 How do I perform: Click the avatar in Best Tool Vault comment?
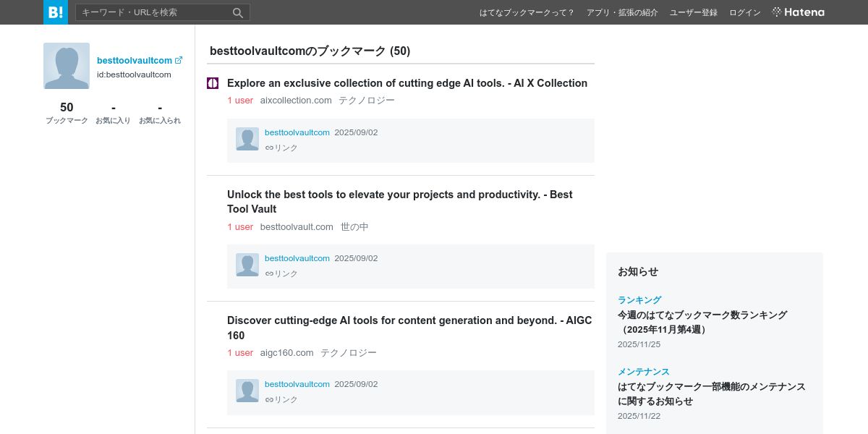[247, 265]
